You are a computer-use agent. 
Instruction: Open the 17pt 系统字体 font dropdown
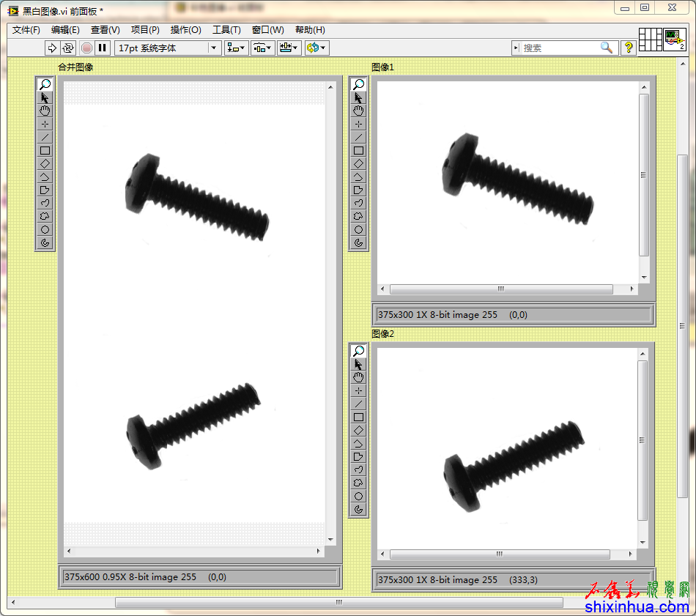(x=168, y=48)
